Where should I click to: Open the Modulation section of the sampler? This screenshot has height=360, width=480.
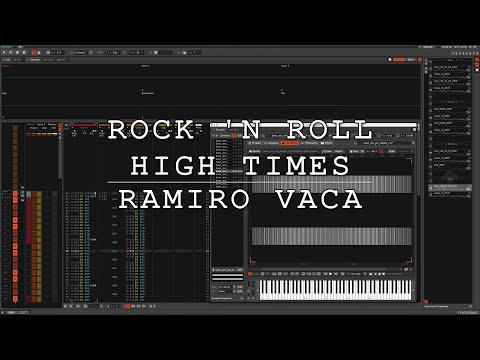310,143
